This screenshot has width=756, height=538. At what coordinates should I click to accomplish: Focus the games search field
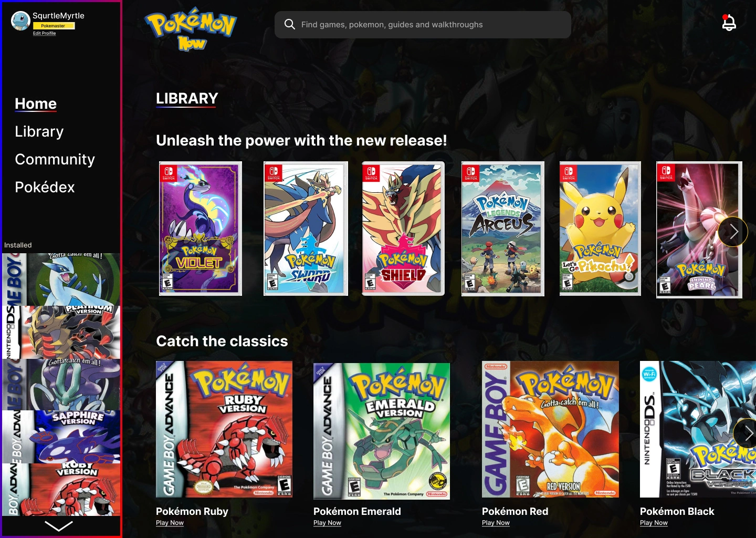[x=423, y=25]
